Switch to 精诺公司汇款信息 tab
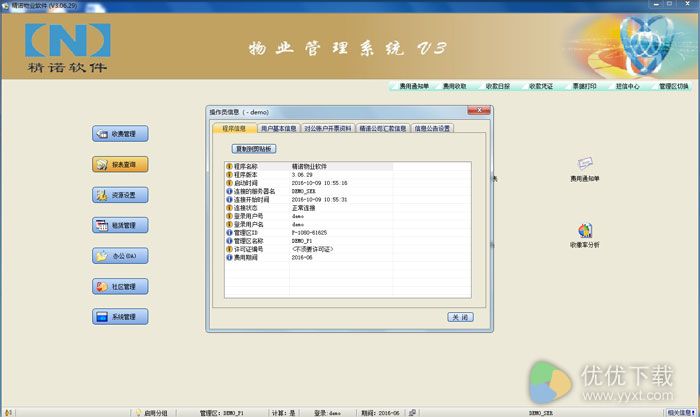Screen dimensions: 700x417 pyautogui.click(x=383, y=129)
